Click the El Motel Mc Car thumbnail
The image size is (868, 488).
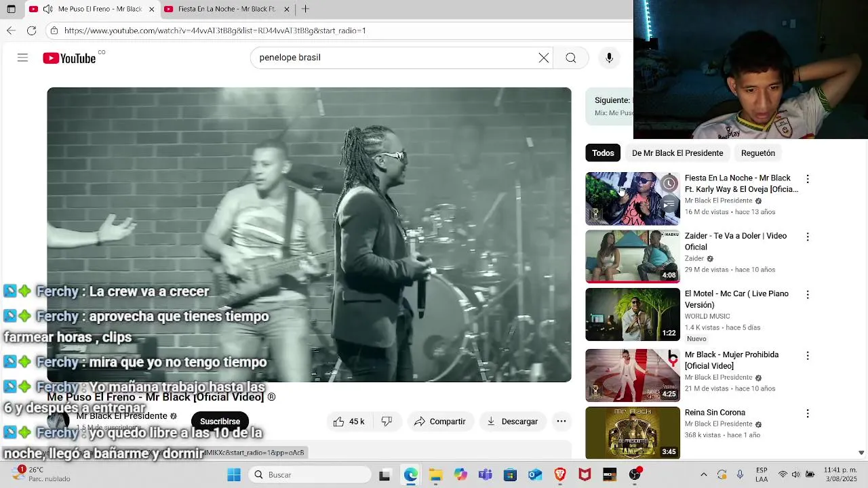point(633,314)
